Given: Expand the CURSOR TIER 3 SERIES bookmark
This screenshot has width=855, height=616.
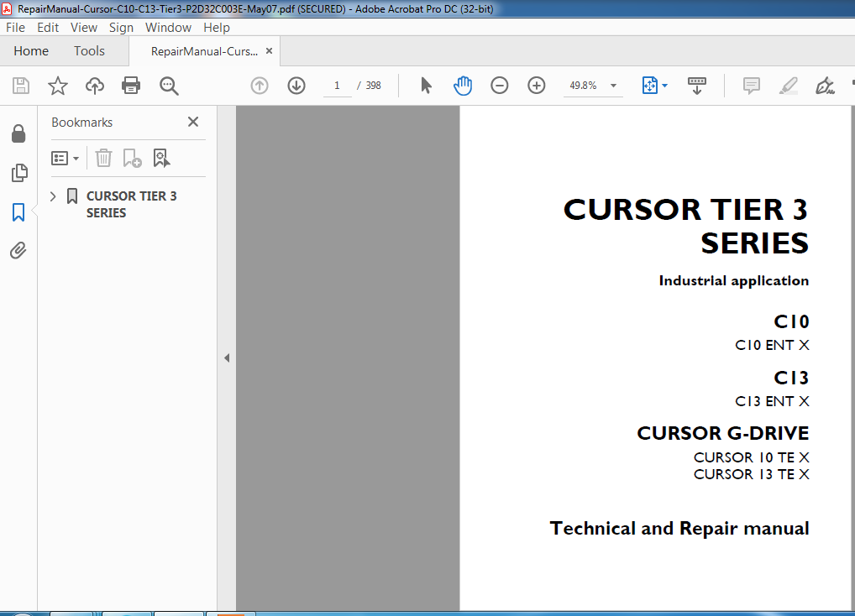Looking at the screenshot, I should click(x=53, y=196).
